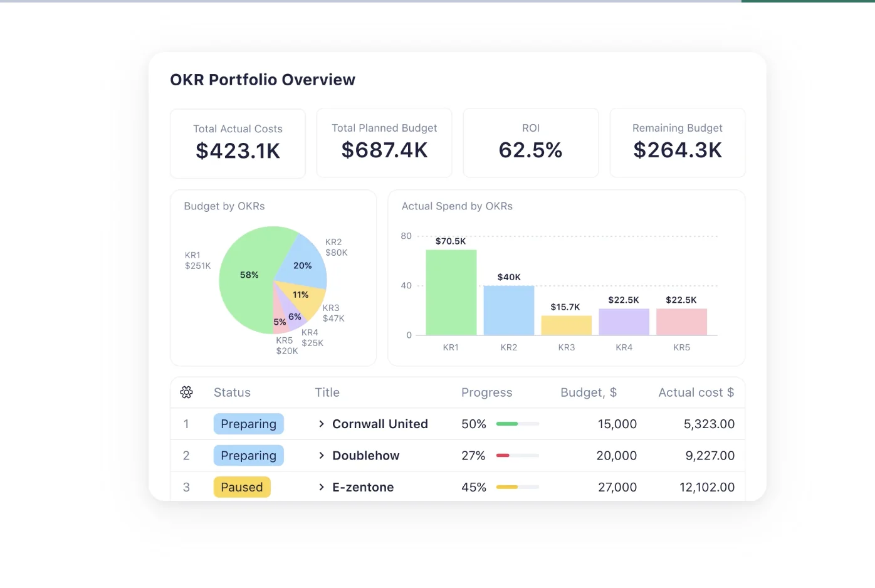The image size is (875, 588).
Task: Click the KR4 purple bar in chart
Action: 624,322
